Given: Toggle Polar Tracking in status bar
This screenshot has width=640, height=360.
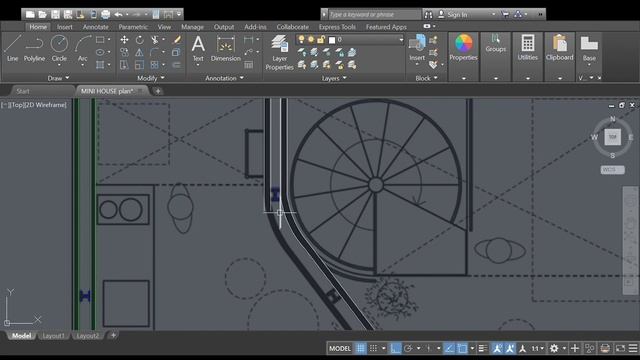Looking at the screenshot, I should click(x=408, y=348).
